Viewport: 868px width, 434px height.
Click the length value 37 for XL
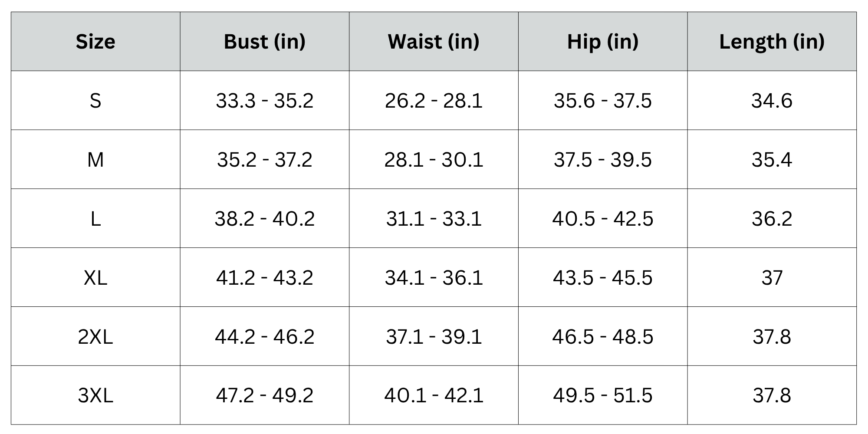pos(772,278)
